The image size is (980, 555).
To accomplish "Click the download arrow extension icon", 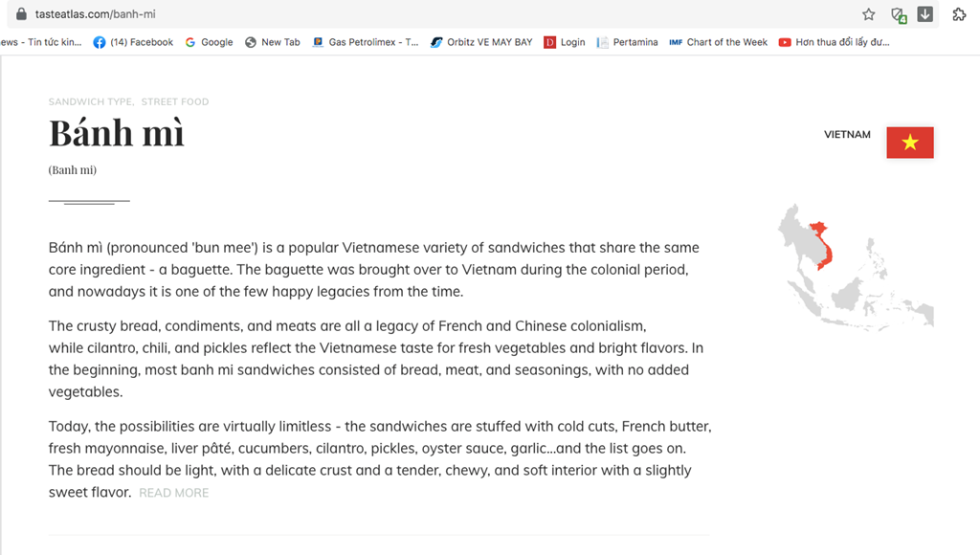I will point(925,13).
